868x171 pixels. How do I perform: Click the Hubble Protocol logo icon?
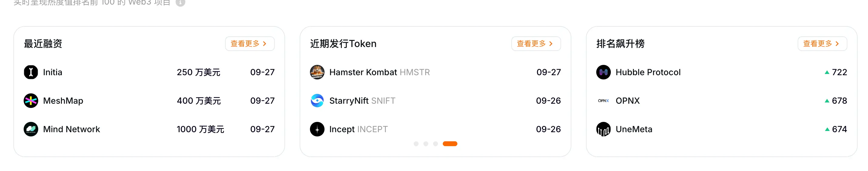tap(603, 72)
